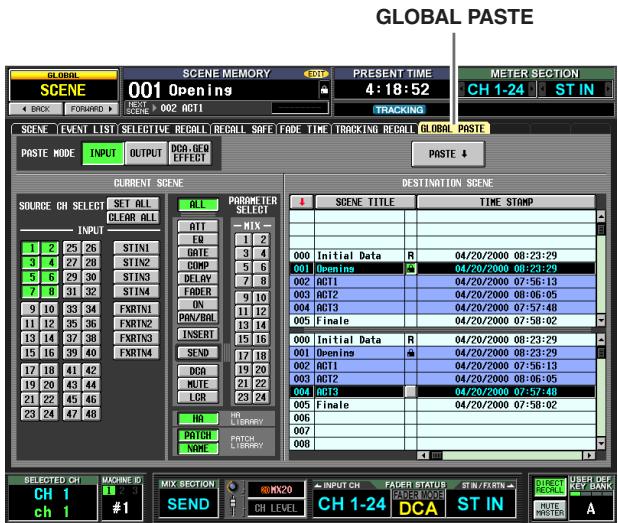The image size is (618, 523).
Task: Toggle the DELAY parameter button
Action: (198, 278)
